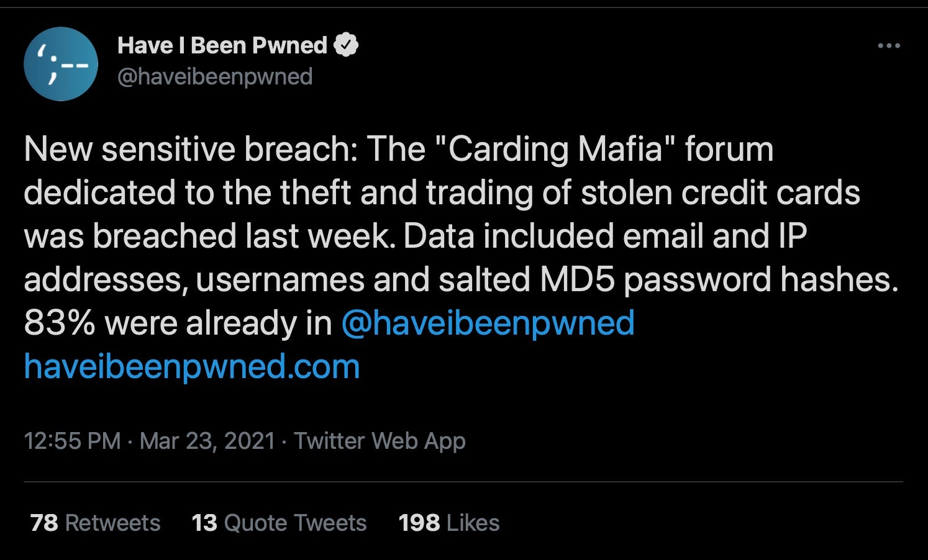Click the Twitter Web App source label
Image resolution: width=928 pixels, height=560 pixels.
380,441
